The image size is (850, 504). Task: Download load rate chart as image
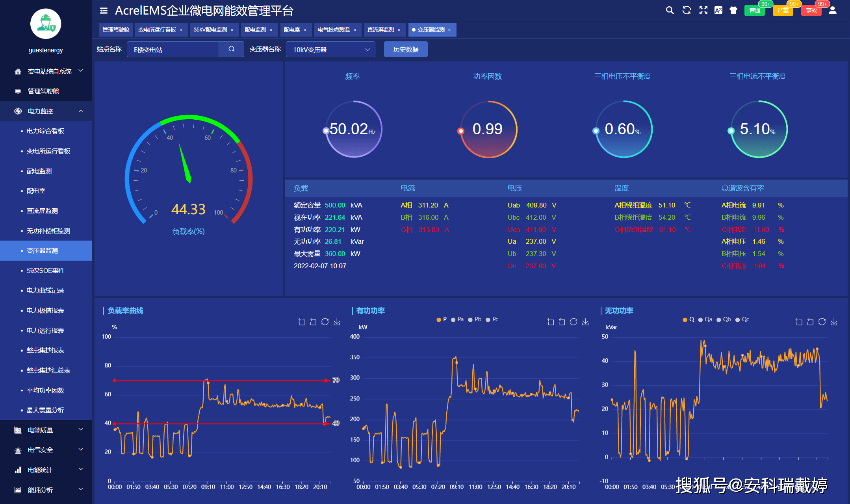point(337,322)
